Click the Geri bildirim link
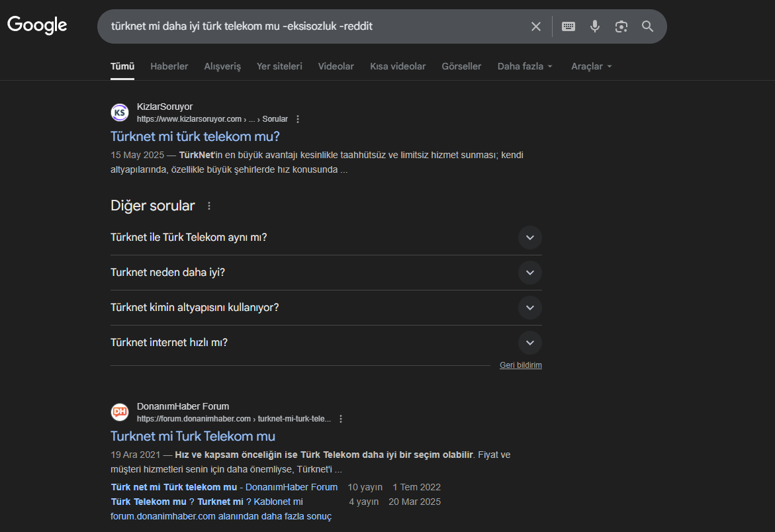775x532 pixels. (520, 365)
